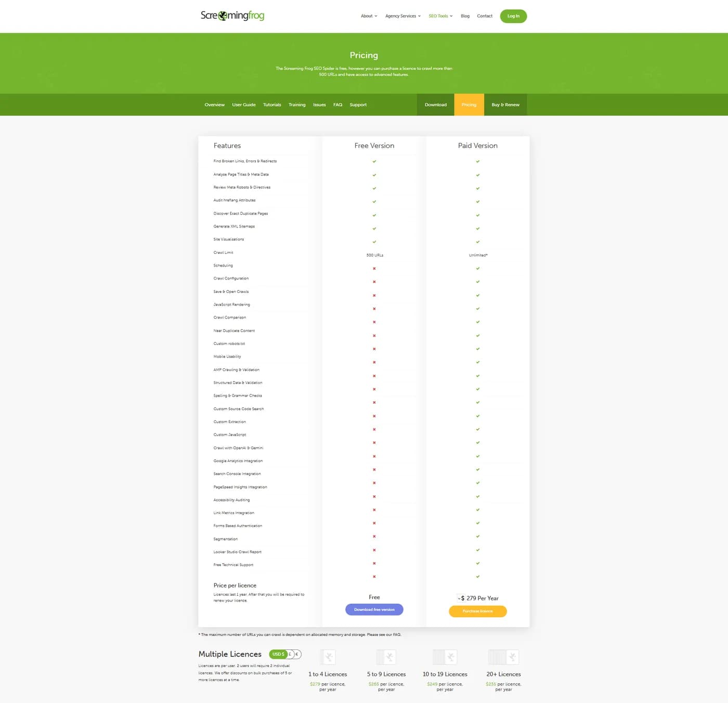Open the User Guide tab

pos(244,105)
